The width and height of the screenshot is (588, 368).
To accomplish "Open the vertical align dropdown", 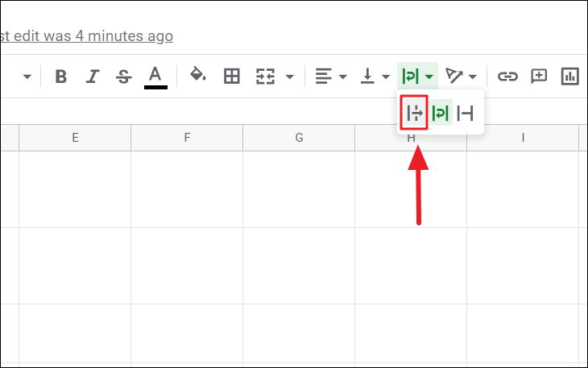I will (375, 76).
